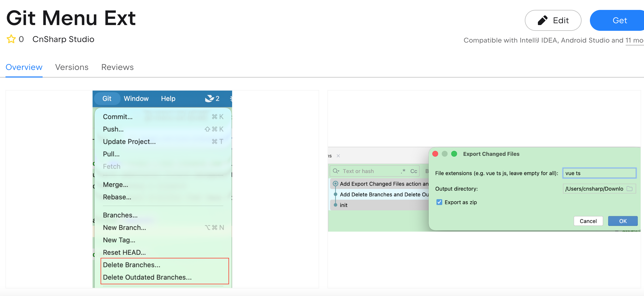This screenshot has height=296, width=644.
Task: Click the blue Get button
Action: point(617,20)
